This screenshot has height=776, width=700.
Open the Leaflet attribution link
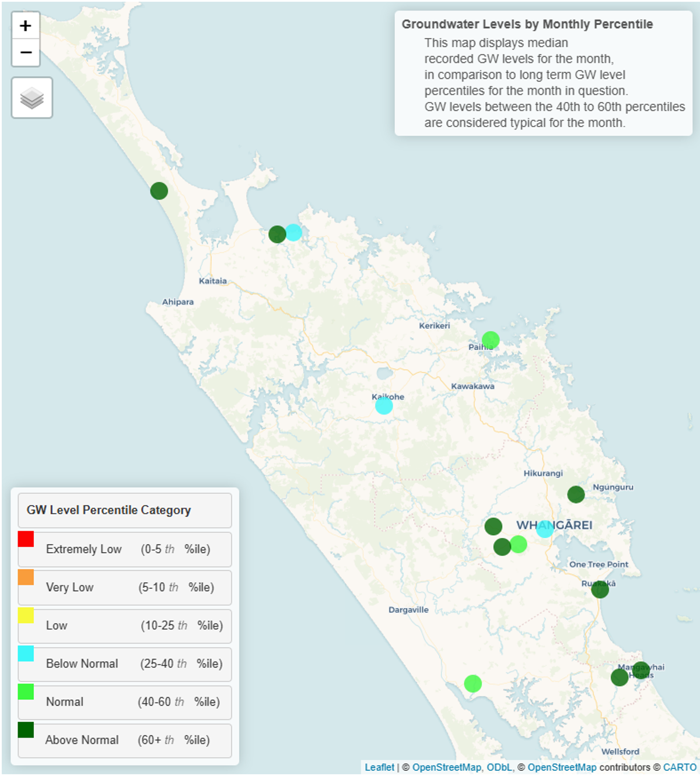click(x=379, y=767)
